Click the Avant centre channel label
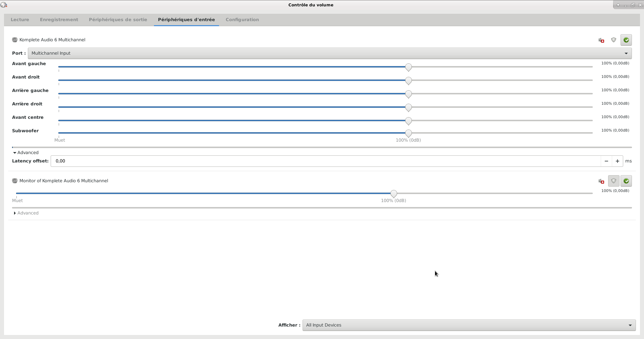 pyautogui.click(x=28, y=117)
